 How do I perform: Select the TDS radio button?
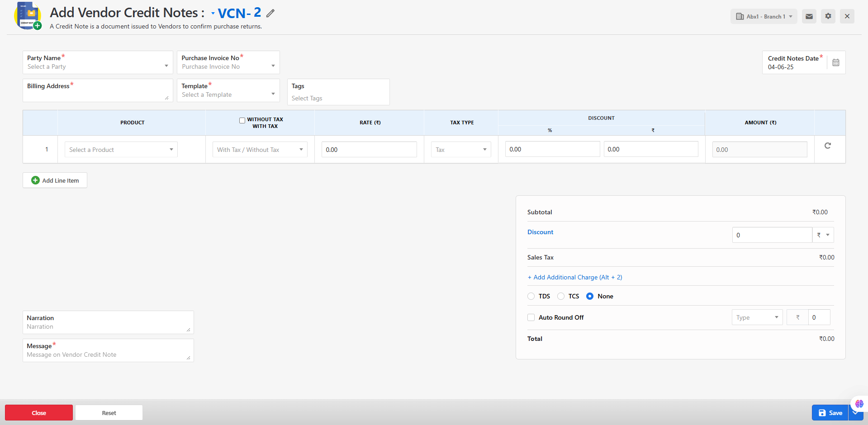pos(531,296)
